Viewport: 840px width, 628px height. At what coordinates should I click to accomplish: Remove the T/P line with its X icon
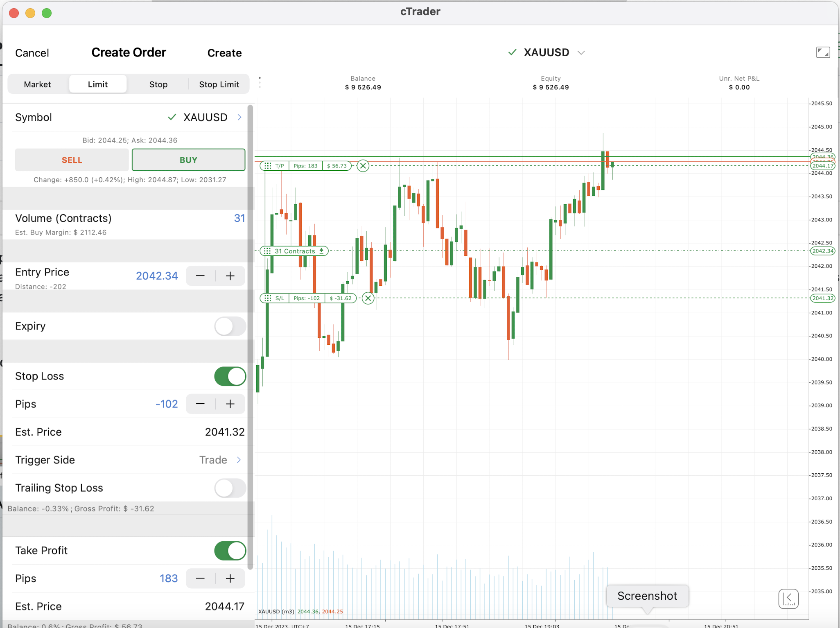pyautogui.click(x=363, y=166)
